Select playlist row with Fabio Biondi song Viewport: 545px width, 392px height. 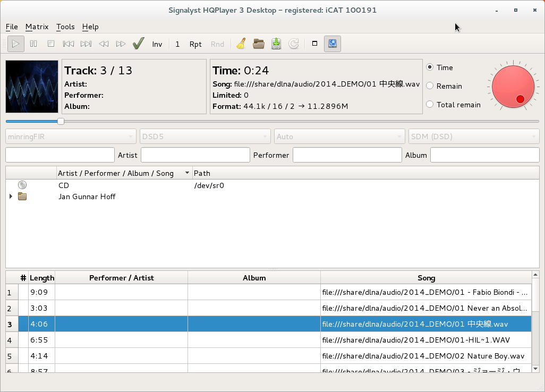[268, 292]
